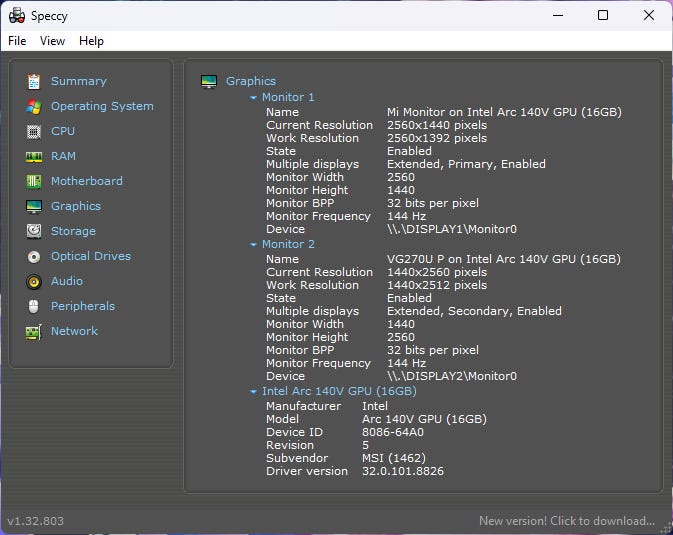The width and height of the screenshot is (673, 535).
Task: Click the Monitor 1 heading label
Action: point(288,97)
